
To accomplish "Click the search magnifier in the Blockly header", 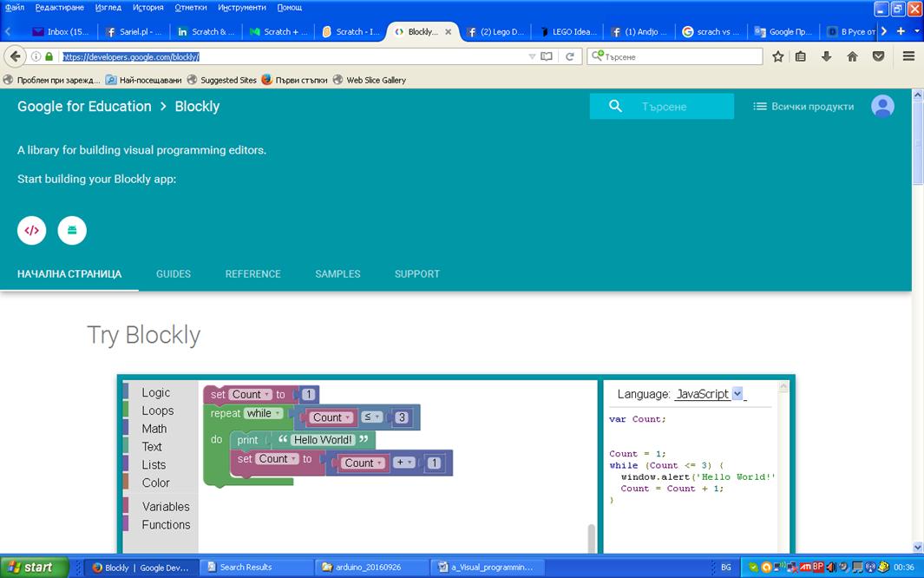I will tap(614, 105).
